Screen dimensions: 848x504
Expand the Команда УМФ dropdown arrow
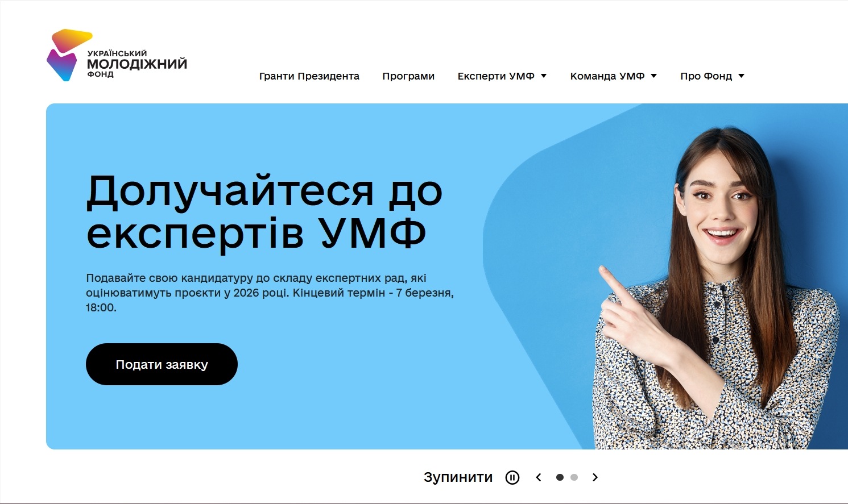[x=653, y=76]
